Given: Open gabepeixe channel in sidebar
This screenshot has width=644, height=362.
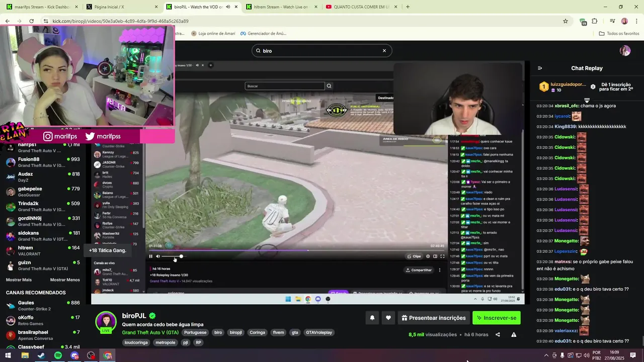Looking at the screenshot, I should 42,192.
